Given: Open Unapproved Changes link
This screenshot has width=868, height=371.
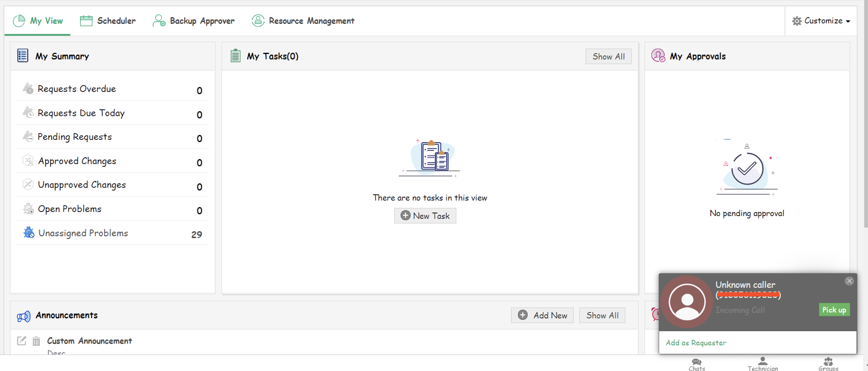Looking at the screenshot, I should 82,185.
